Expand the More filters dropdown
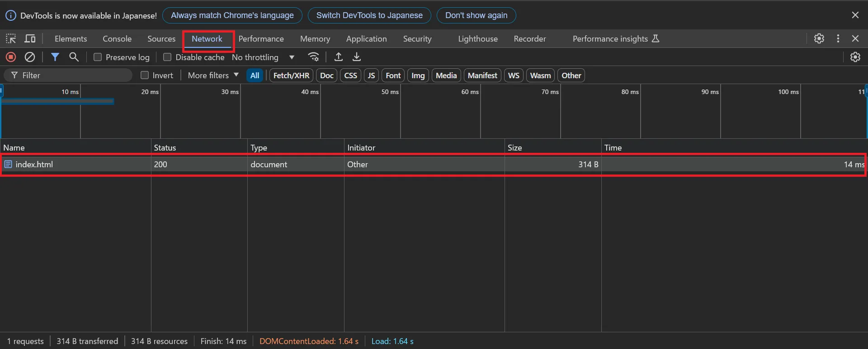The height and width of the screenshot is (349, 868). (x=213, y=75)
